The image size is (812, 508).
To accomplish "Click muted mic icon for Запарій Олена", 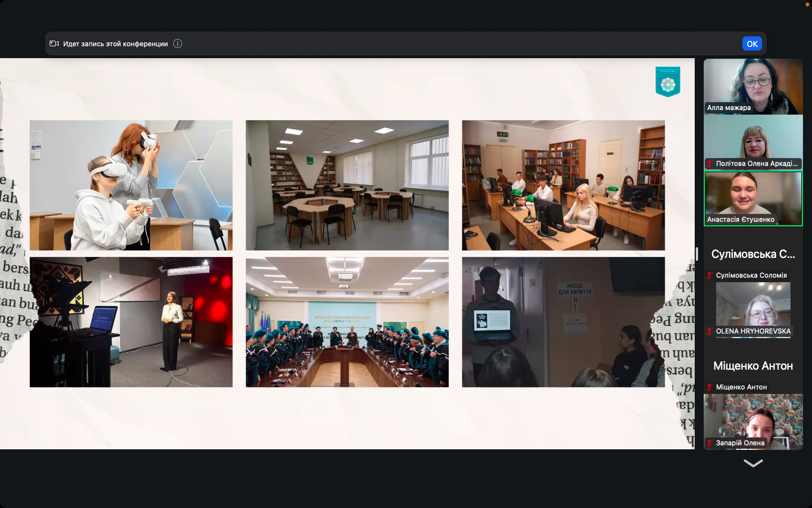I will [709, 443].
